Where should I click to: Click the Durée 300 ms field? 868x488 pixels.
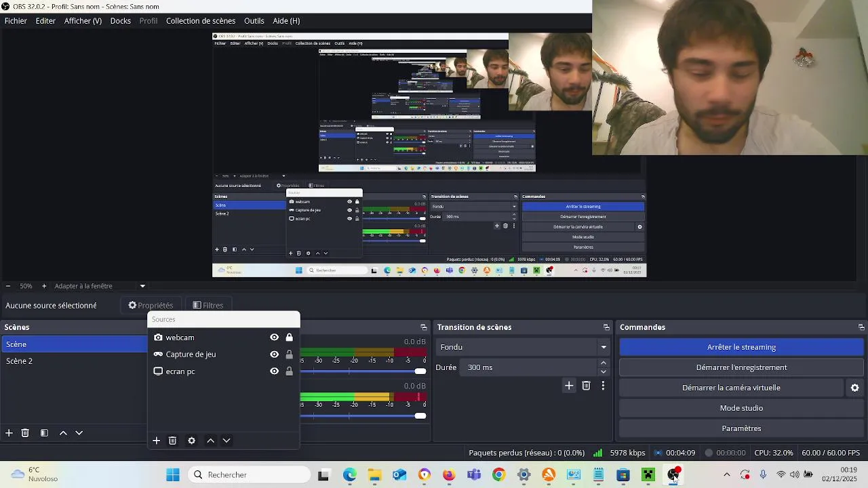click(x=528, y=367)
